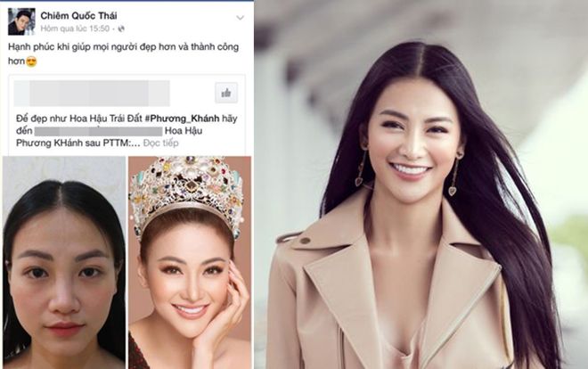Click the heart-eyes emoji in caption

click(31, 61)
